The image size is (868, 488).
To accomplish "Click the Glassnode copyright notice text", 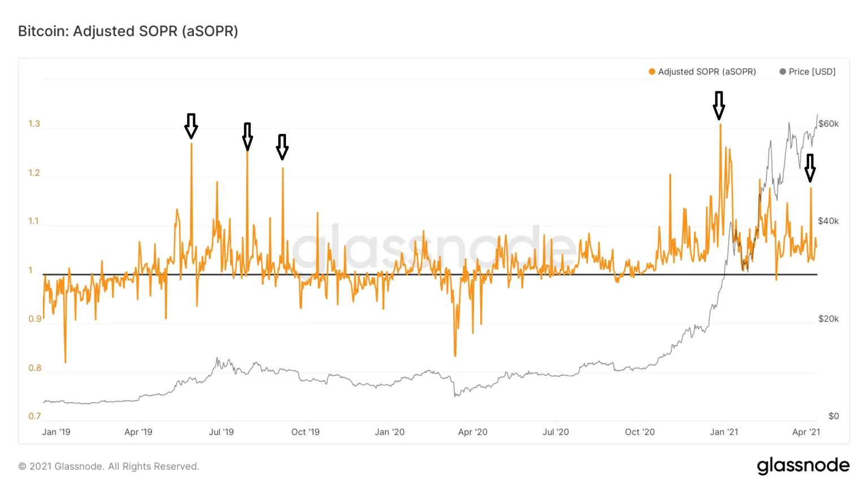I will (108, 467).
